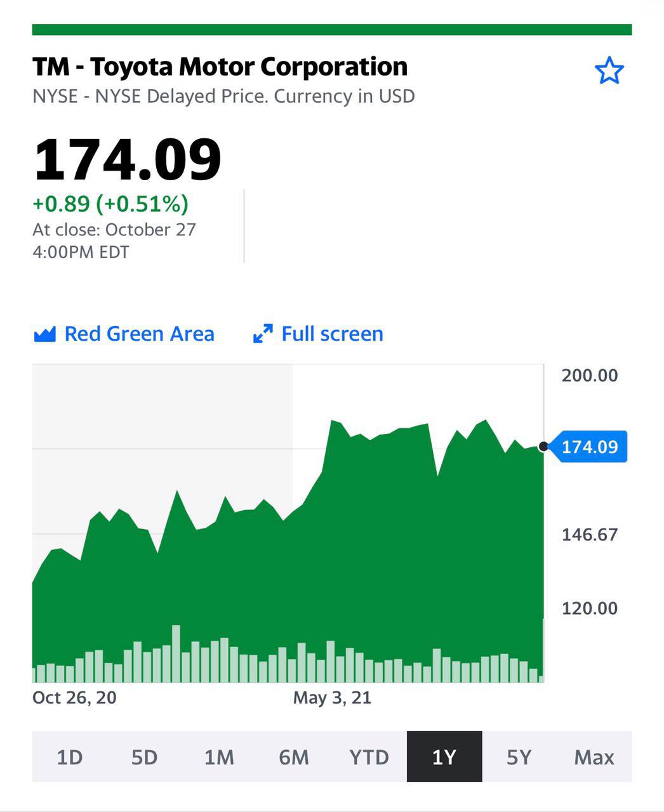664x812 pixels.
Task: Click the +0.89 (+0.51%) change text
Action: (110, 204)
